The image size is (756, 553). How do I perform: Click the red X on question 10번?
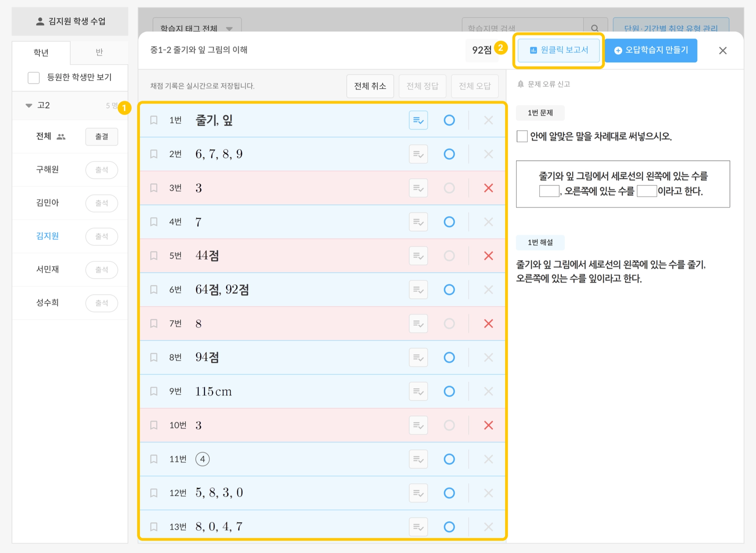(488, 425)
